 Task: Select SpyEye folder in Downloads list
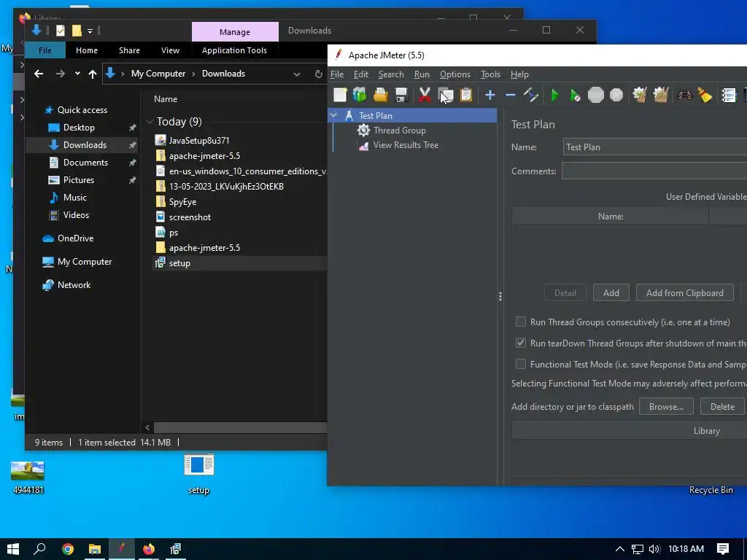click(182, 202)
